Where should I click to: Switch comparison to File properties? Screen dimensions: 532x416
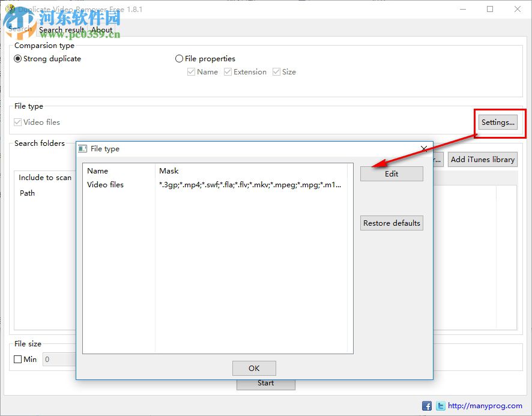click(x=179, y=58)
